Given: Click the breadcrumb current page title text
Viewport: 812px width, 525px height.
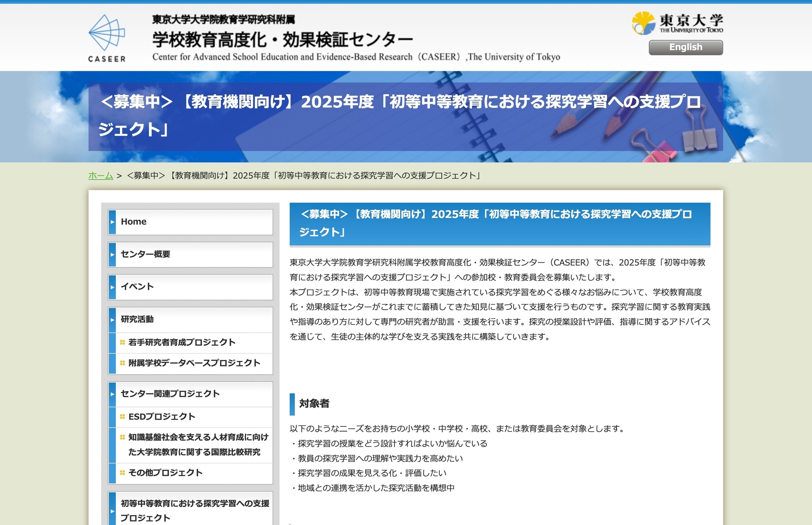Looking at the screenshot, I should coord(304,176).
